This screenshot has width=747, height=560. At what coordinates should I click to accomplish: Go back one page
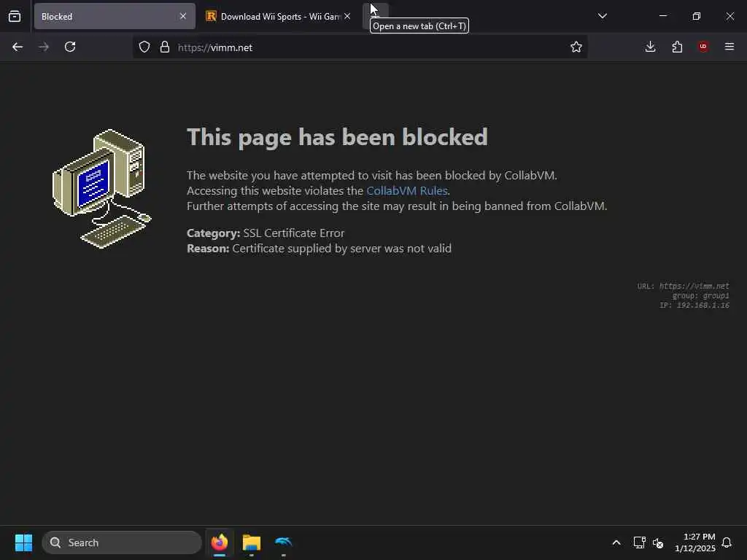click(x=18, y=47)
